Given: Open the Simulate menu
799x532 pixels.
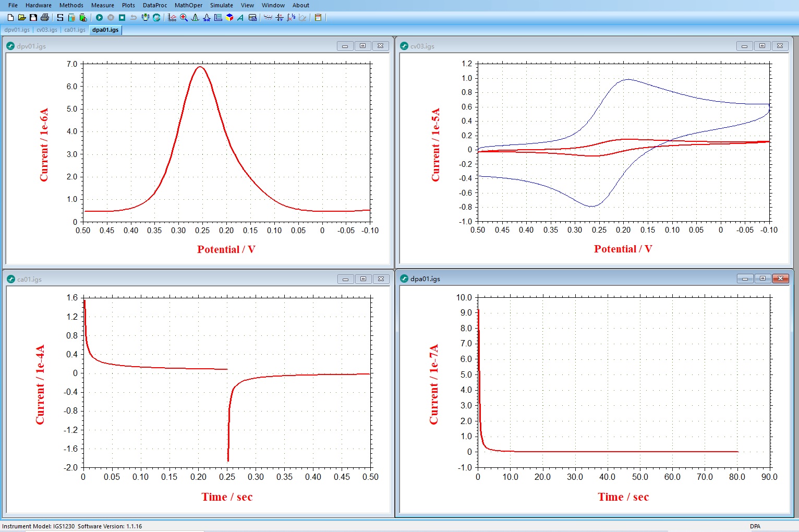Looking at the screenshot, I should pos(222,5).
